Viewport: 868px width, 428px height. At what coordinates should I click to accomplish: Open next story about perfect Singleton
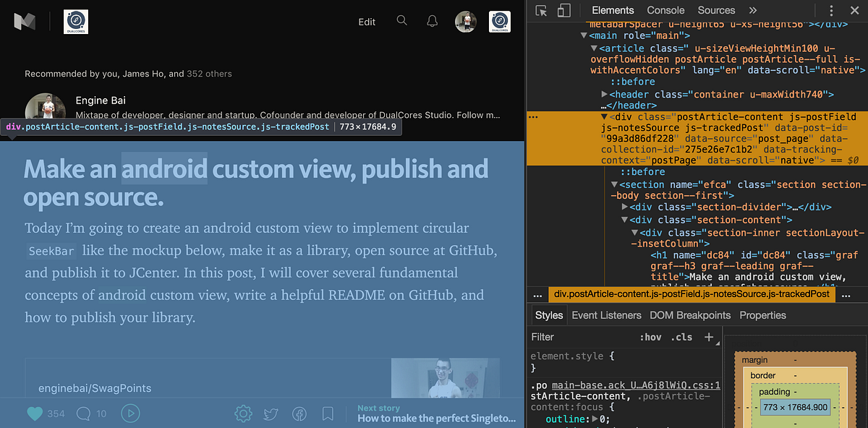point(437,419)
